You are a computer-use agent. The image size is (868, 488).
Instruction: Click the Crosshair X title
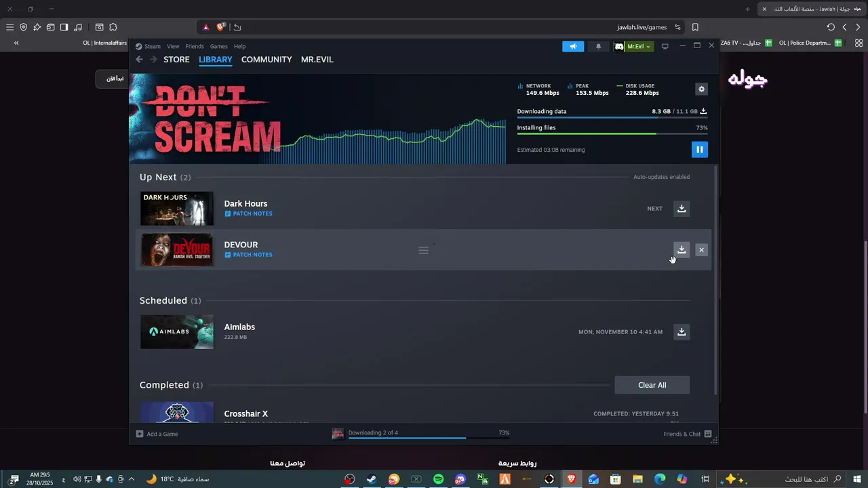tap(245, 413)
